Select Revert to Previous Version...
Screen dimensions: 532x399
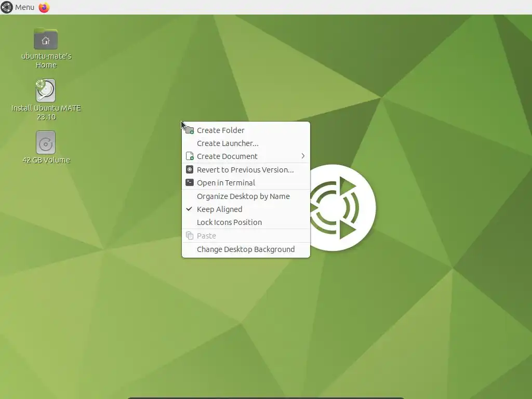point(246,170)
